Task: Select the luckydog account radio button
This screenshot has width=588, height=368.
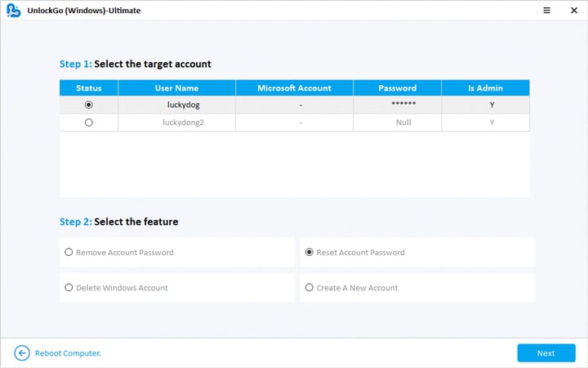Action: 88,105
